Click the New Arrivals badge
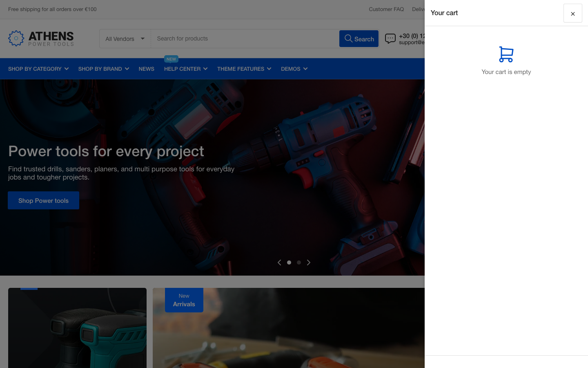This screenshot has height=368, width=588. pyautogui.click(x=184, y=300)
